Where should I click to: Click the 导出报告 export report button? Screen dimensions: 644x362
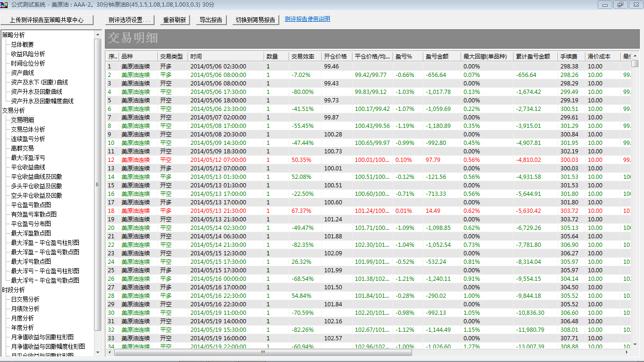click(x=211, y=20)
